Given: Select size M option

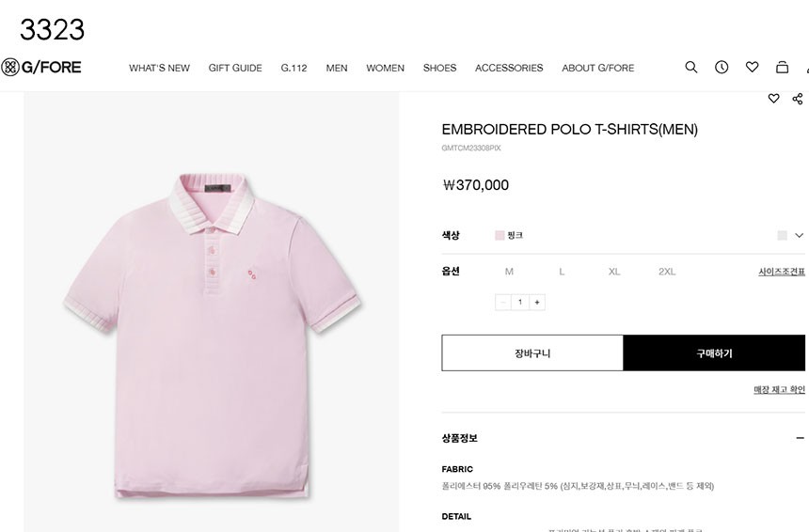Looking at the screenshot, I should point(509,272).
